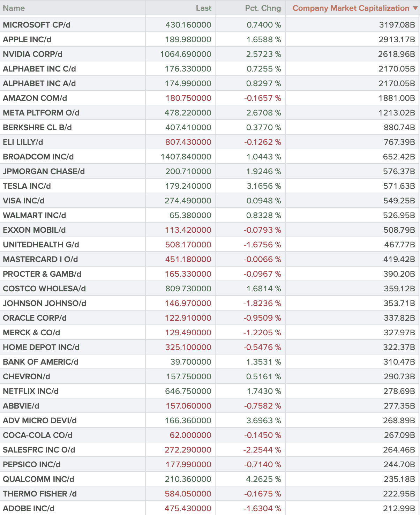Select the ORACLE CORP/d row name
The width and height of the screenshot is (420, 515).
(35, 318)
